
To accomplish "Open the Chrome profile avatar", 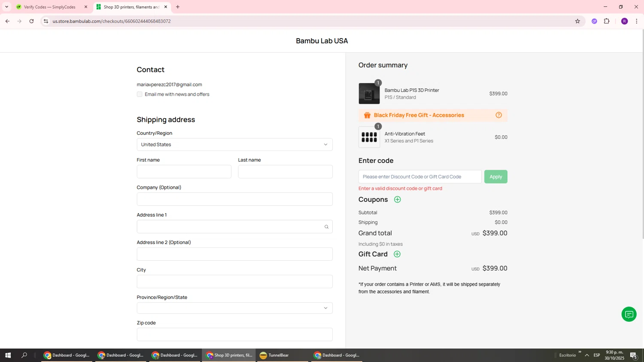I will pyautogui.click(x=624, y=21).
